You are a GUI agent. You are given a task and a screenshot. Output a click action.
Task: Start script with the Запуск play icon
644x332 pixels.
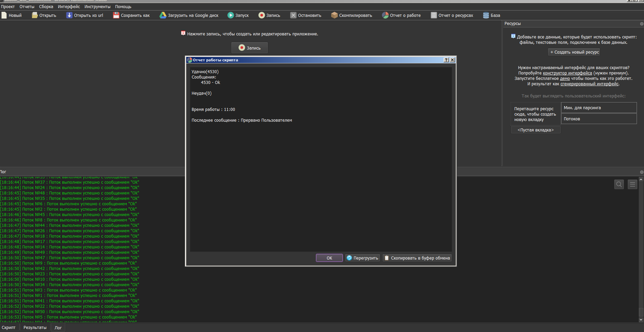(x=231, y=15)
